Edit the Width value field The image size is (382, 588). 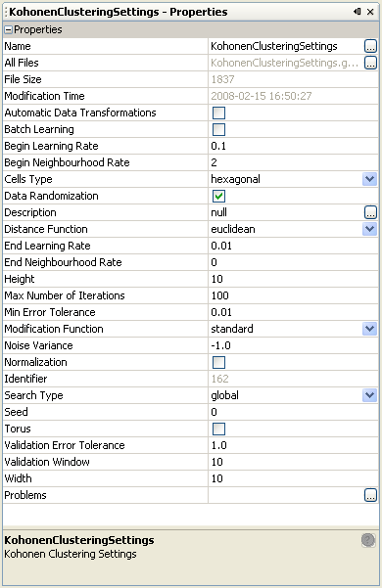click(294, 478)
